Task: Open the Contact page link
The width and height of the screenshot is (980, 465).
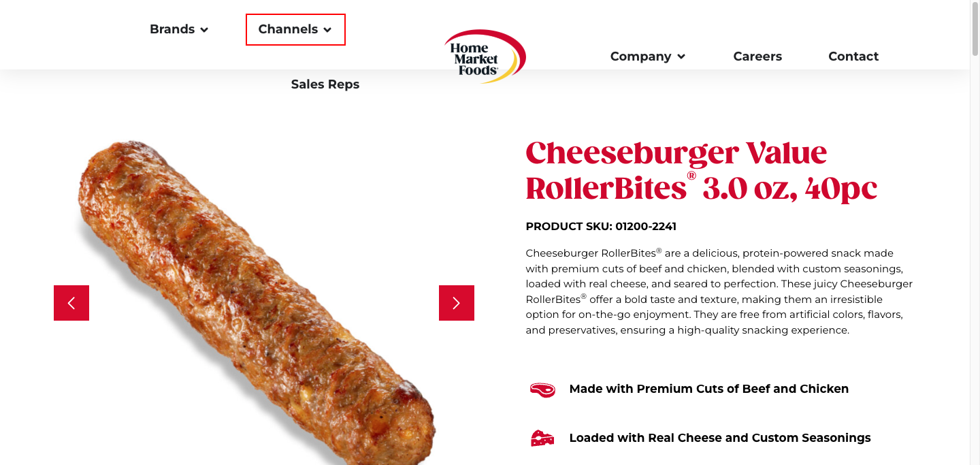Action: tap(853, 57)
